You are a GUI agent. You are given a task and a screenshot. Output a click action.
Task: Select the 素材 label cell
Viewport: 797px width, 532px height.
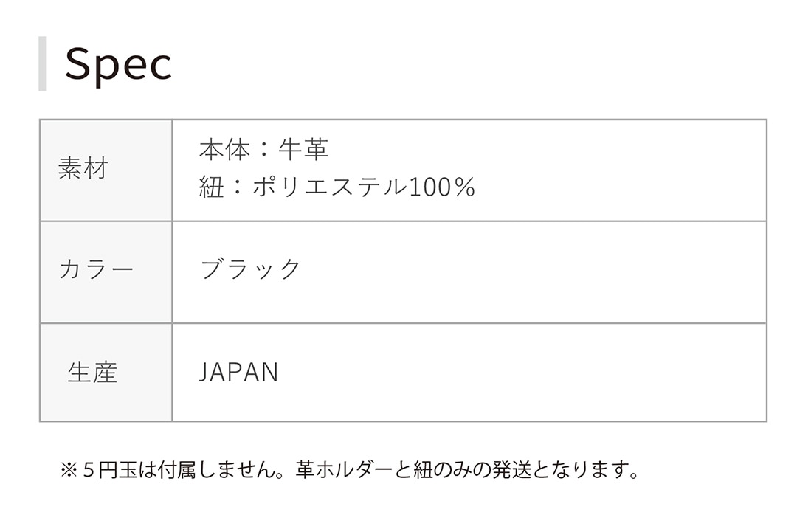click(83, 169)
